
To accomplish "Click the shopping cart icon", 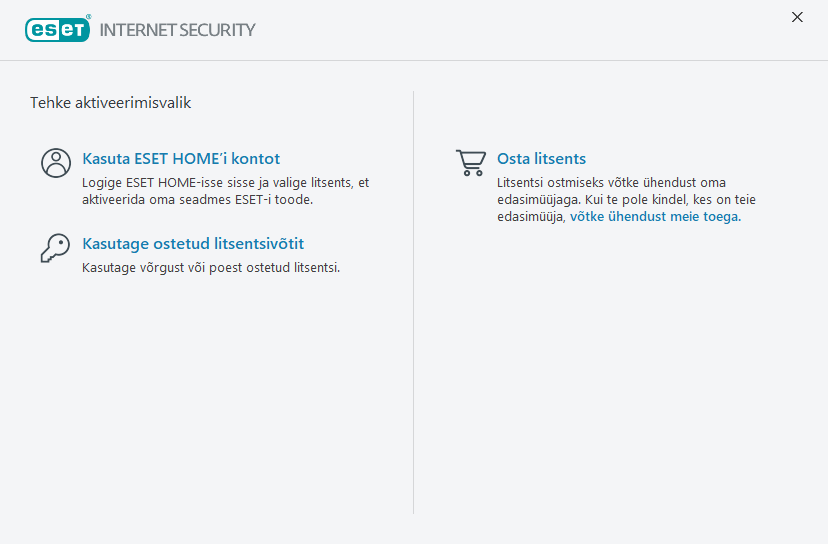I will (470, 163).
